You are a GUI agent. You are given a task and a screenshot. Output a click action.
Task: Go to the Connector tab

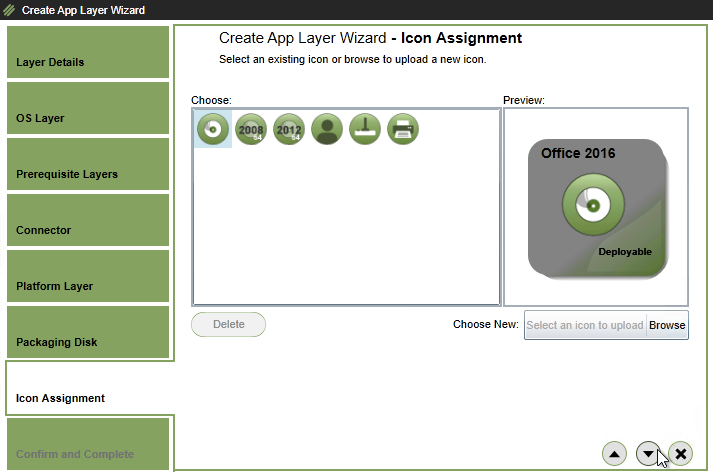tap(88, 220)
